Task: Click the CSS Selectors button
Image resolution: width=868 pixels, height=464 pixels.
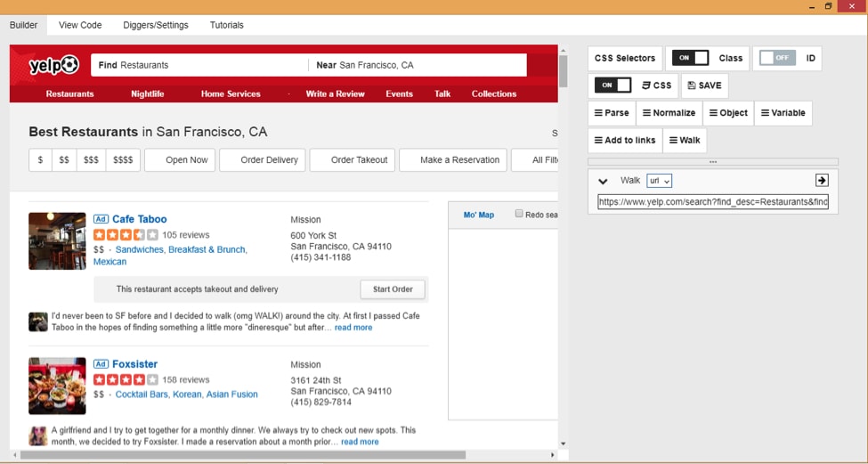Action: click(x=625, y=58)
